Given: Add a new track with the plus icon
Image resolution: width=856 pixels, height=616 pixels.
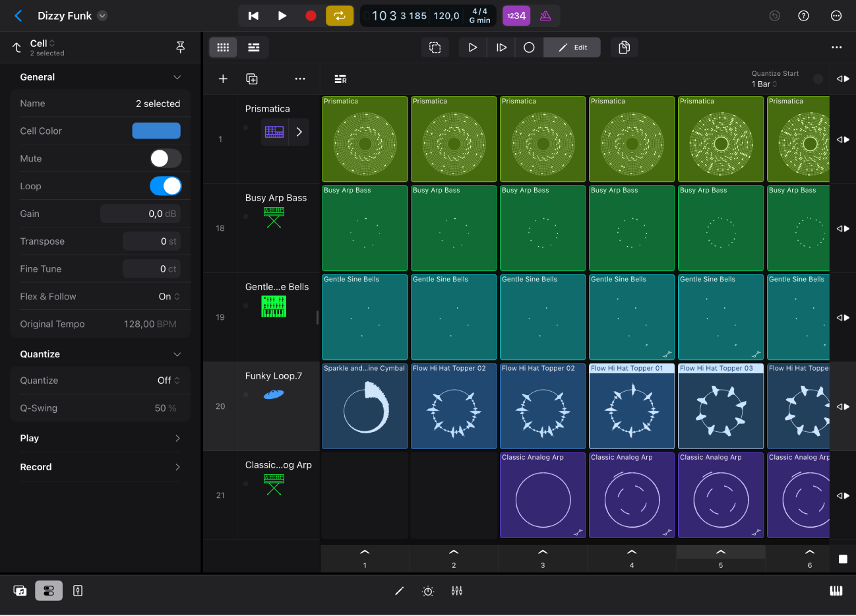Looking at the screenshot, I should (223, 78).
